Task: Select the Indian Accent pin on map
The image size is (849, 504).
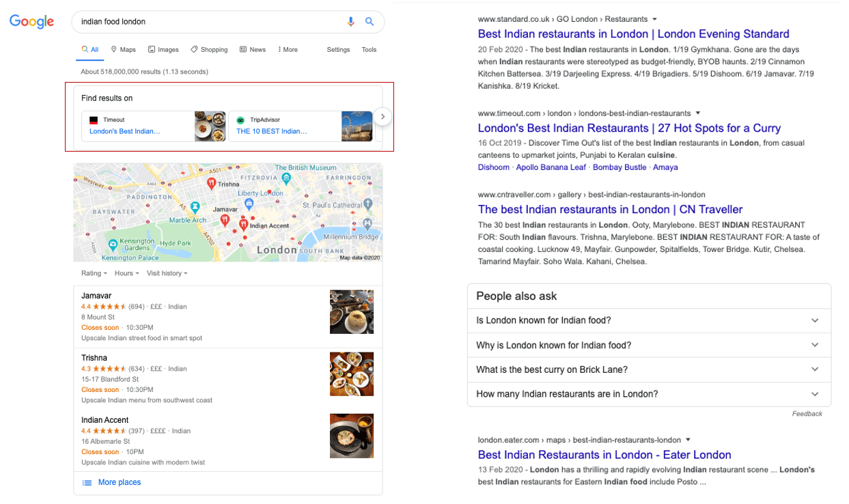Action: pos(243,224)
